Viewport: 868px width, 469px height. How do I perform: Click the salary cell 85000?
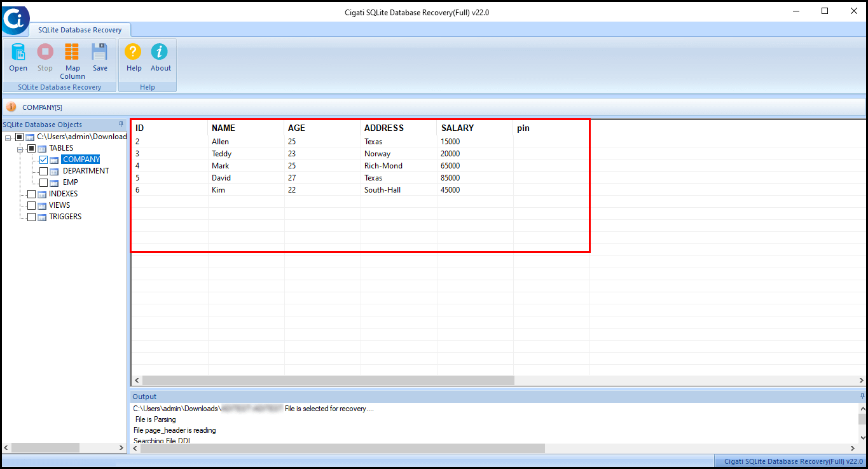click(475, 178)
